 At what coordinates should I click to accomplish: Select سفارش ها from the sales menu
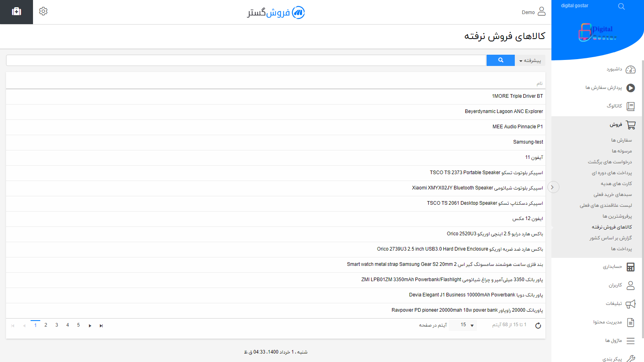[621, 140]
